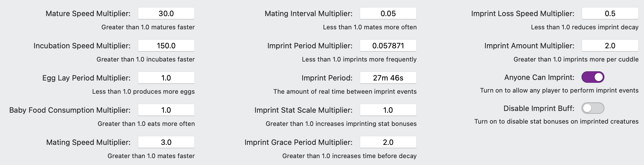Click the Disable Imprint Buff label
The image size is (644, 165).
pyautogui.click(x=539, y=108)
